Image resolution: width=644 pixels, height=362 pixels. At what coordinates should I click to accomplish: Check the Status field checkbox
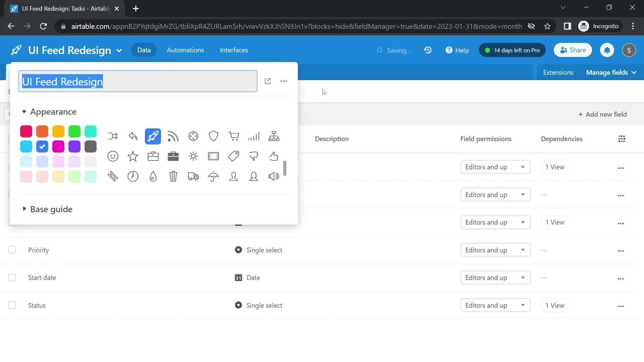(x=12, y=305)
